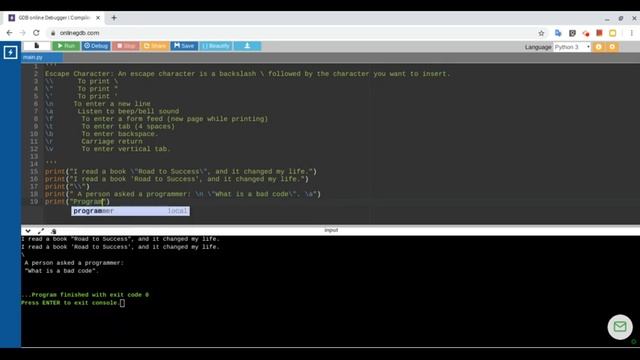Viewport: 640px width, 360px height.
Task: Select the GDB online Debugger browser tab
Action: click(x=54, y=18)
